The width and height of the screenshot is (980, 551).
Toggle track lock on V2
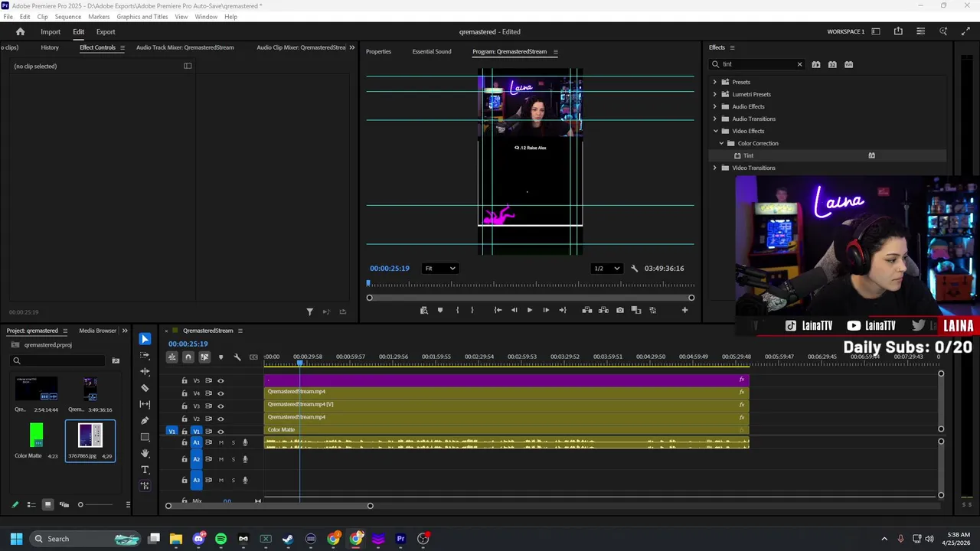tap(184, 419)
